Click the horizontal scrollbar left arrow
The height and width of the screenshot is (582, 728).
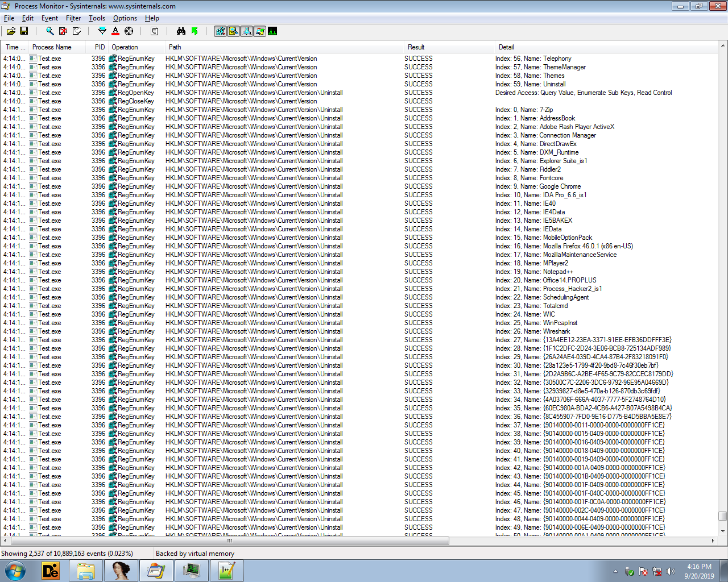[6, 541]
